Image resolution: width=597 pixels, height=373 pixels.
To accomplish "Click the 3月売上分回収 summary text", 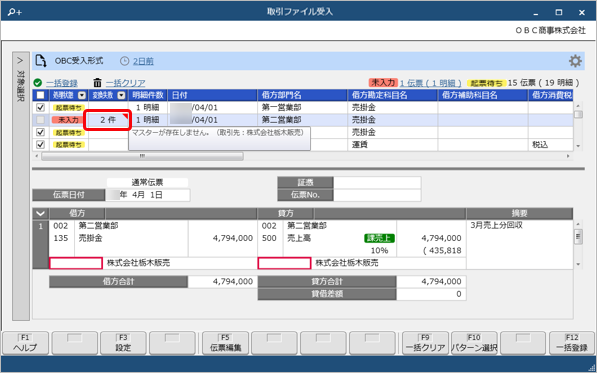I will click(496, 225).
